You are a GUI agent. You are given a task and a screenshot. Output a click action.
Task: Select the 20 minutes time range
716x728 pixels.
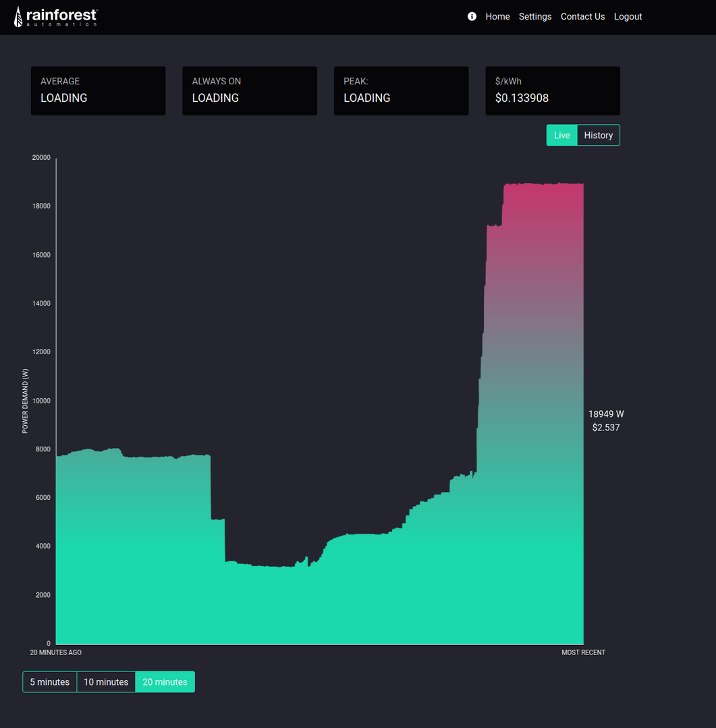165,682
